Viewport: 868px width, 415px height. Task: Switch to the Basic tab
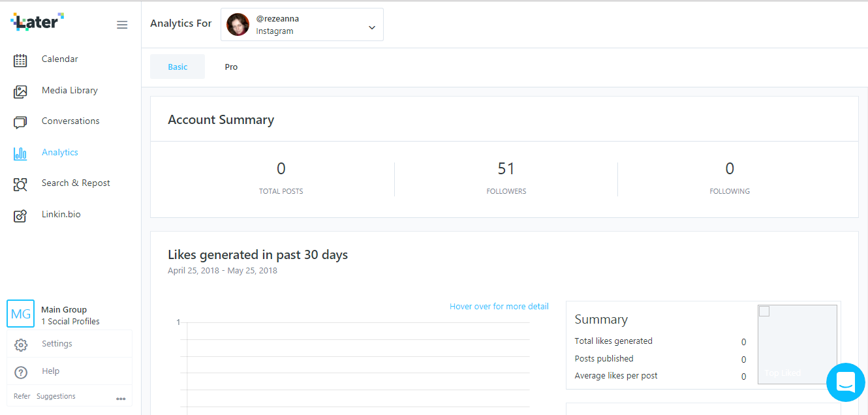click(x=178, y=67)
